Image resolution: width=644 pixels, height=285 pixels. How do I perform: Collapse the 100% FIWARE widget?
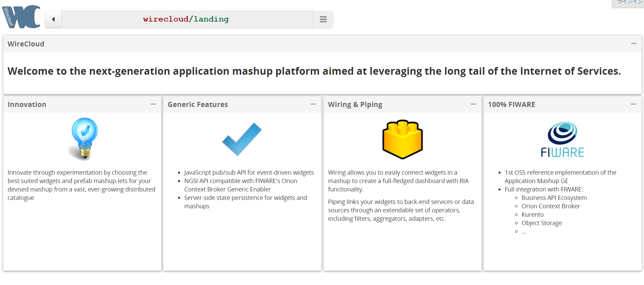click(x=633, y=104)
